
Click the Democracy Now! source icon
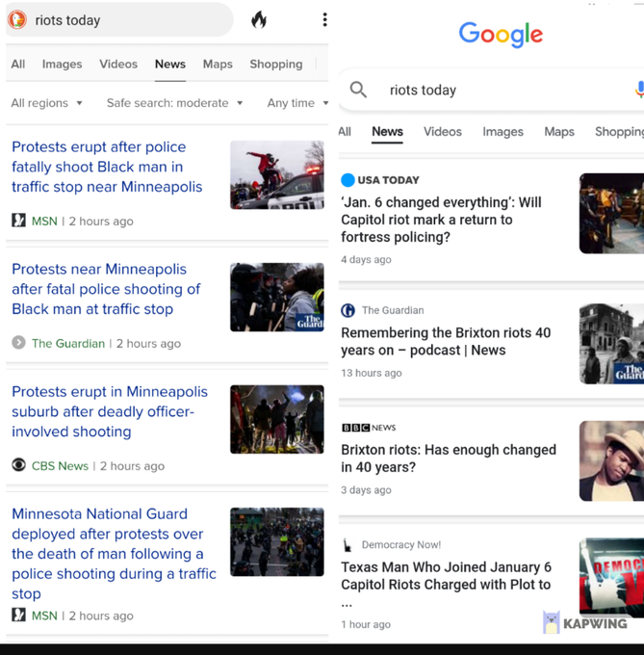coord(348,545)
